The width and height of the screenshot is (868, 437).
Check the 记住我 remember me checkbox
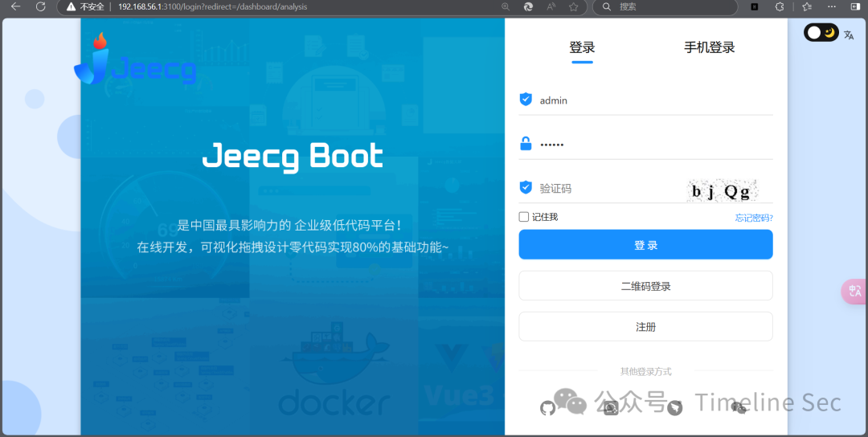click(x=524, y=217)
